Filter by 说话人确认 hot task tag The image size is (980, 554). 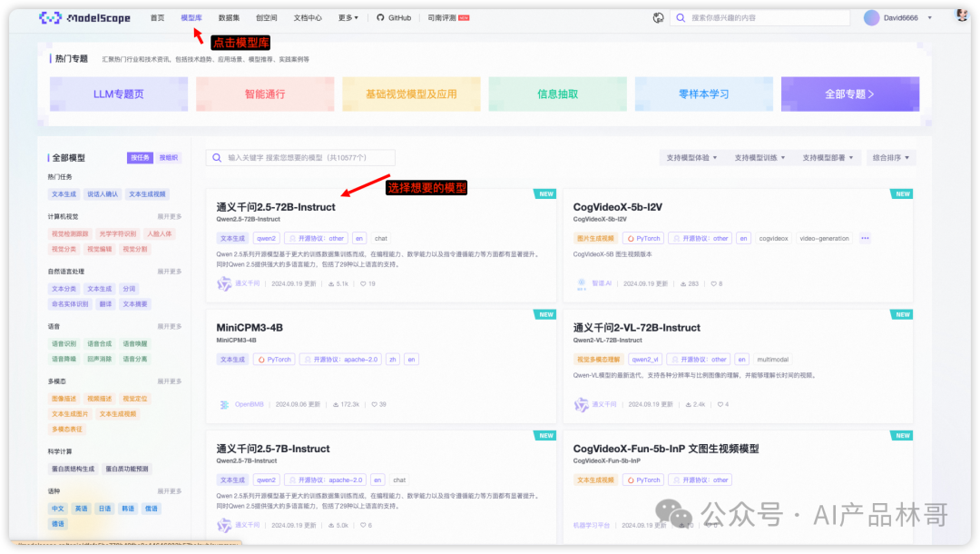pyautogui.click(x=103, y=194)
